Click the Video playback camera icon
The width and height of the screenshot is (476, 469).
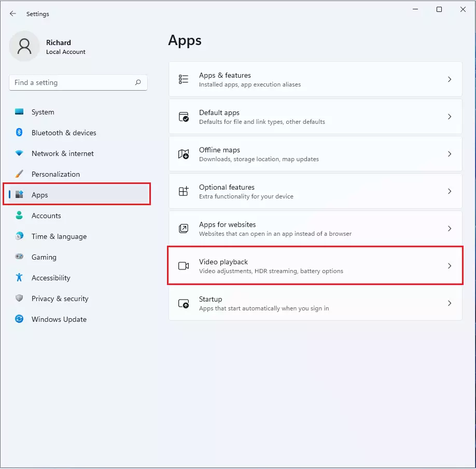pos(184,266)
